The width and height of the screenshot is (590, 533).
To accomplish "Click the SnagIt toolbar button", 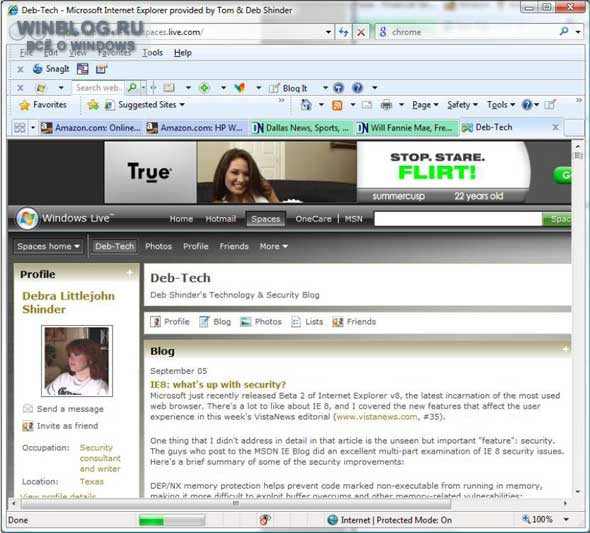I will pos(51,69).
